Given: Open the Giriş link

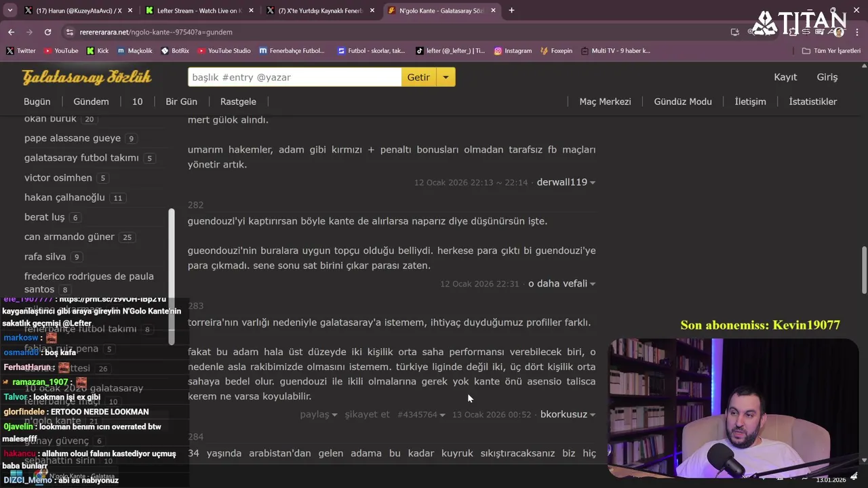Looking at the screenshot, I should point(827,77).
